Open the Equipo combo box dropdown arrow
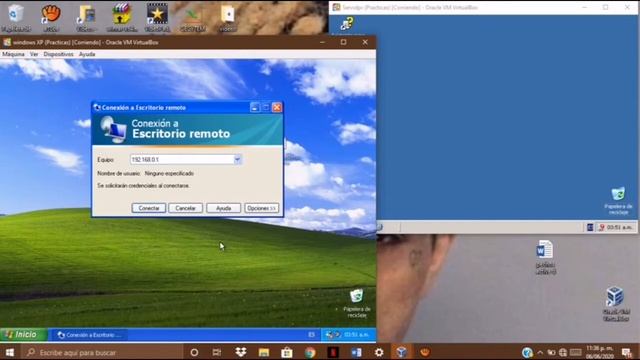 coord(237,160)
